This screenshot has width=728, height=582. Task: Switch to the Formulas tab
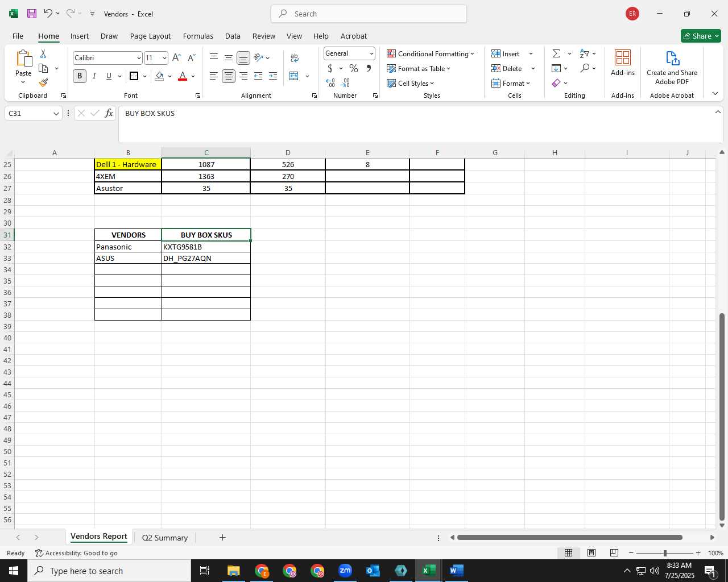198,36
